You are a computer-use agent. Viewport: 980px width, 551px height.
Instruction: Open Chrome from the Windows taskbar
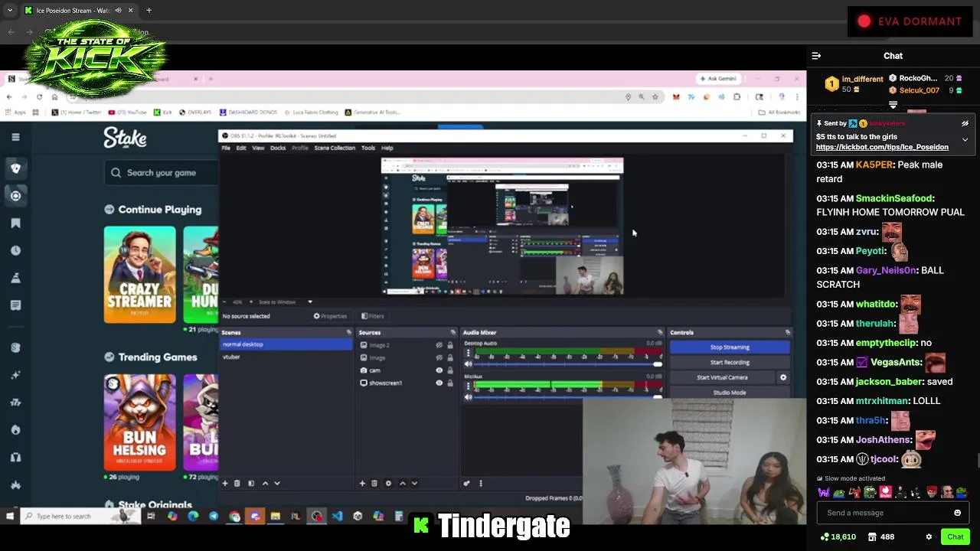(x=234, y=517)
